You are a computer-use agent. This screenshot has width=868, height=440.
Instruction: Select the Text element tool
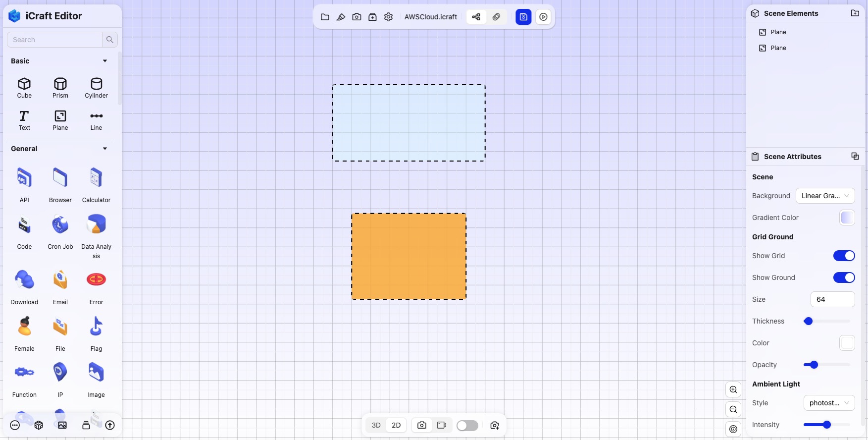click(24, 120)
